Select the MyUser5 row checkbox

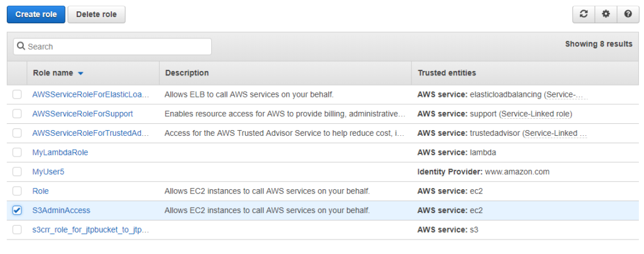[17, 172]
